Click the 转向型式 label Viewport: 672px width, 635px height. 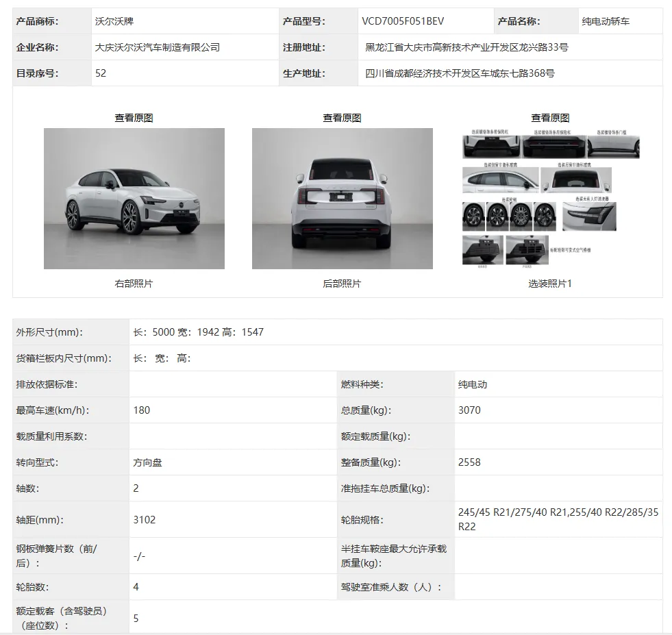click(37, 462)
